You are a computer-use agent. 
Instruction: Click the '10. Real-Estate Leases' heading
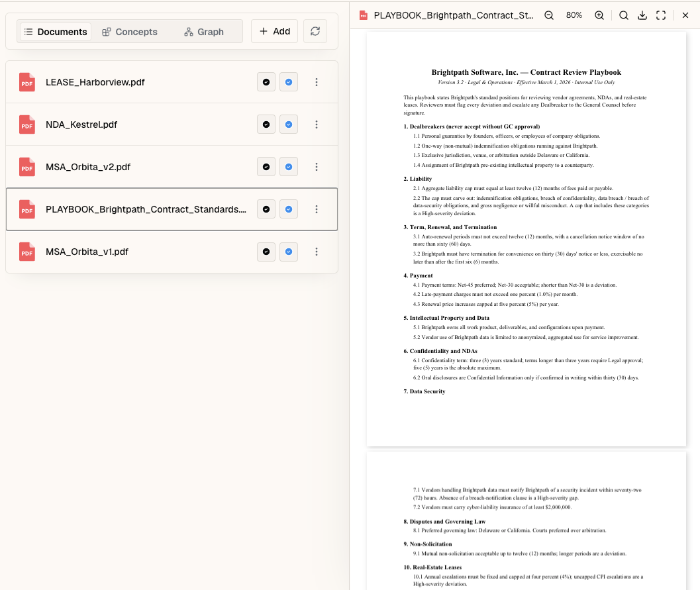[x=432, y=567]
